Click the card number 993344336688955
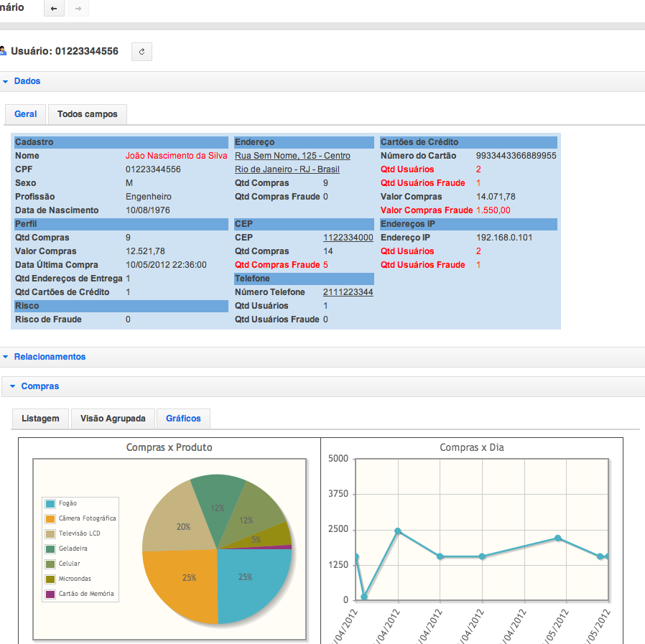The height and width of the screenshot is (644, 645). tap(516, 156)
